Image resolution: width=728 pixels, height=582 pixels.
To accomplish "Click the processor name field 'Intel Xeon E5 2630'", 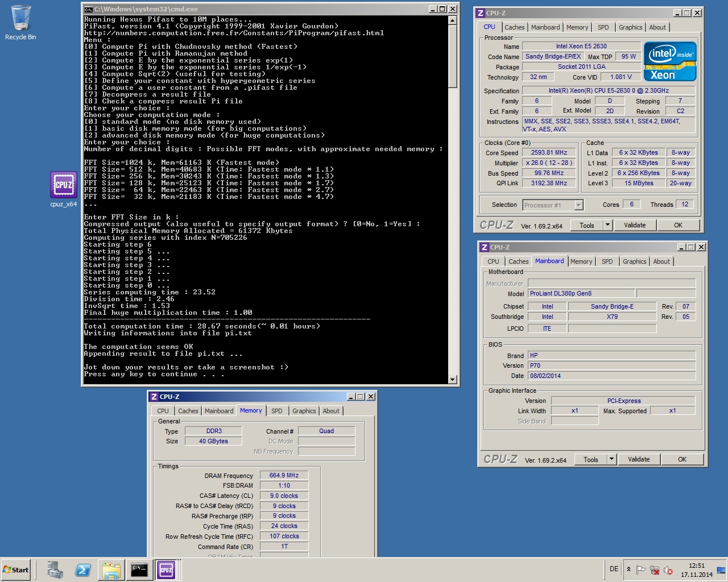I will (x=581, y=47).
